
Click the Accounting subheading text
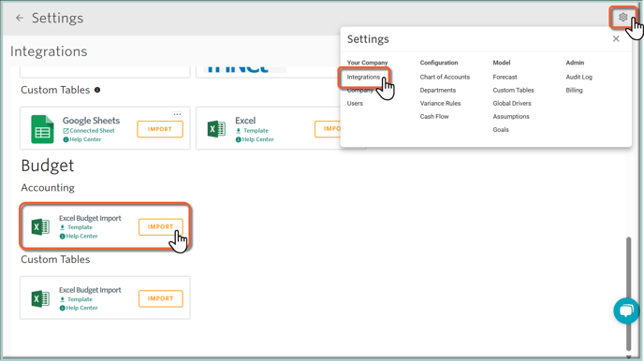[48, 188]
